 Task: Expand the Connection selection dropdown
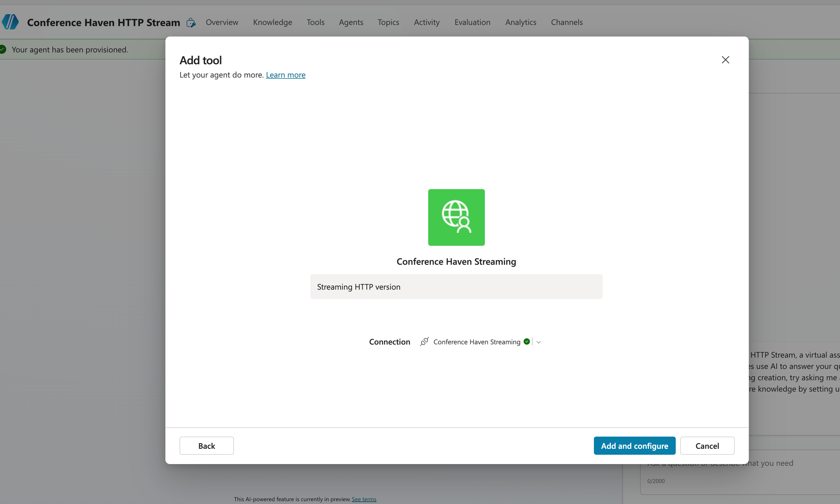[x=539, y=342]
